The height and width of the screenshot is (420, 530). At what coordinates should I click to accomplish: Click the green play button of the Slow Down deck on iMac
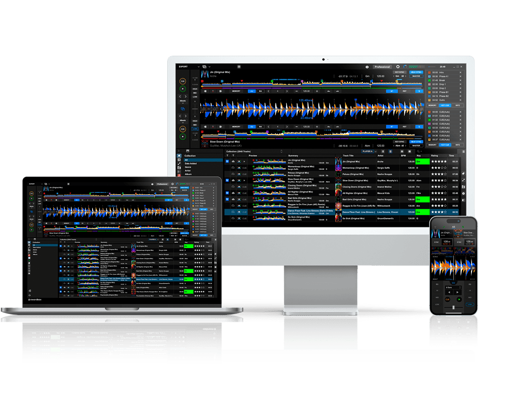click(183, 137)
